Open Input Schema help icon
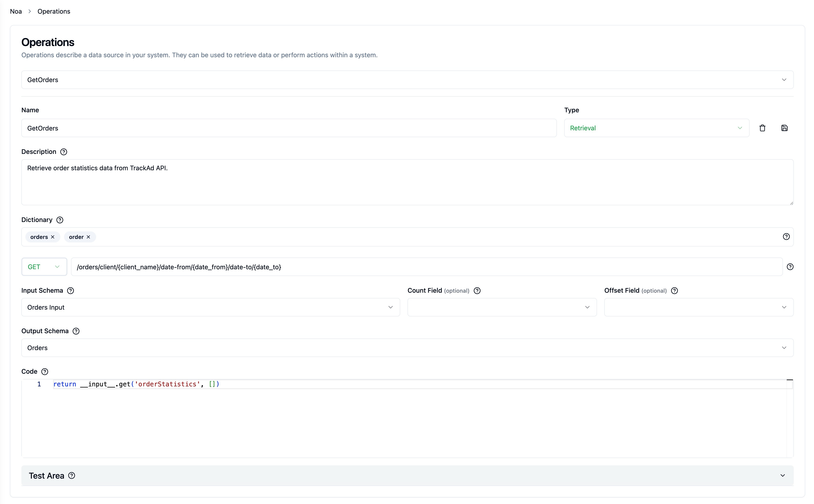The width and height of the screenshot is (814, 504). 70,291
